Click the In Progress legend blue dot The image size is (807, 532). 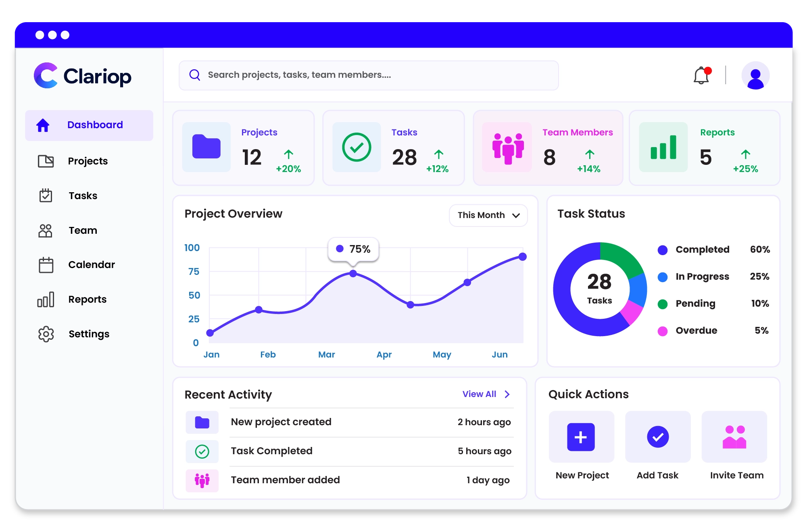click(x=663, y=277)
